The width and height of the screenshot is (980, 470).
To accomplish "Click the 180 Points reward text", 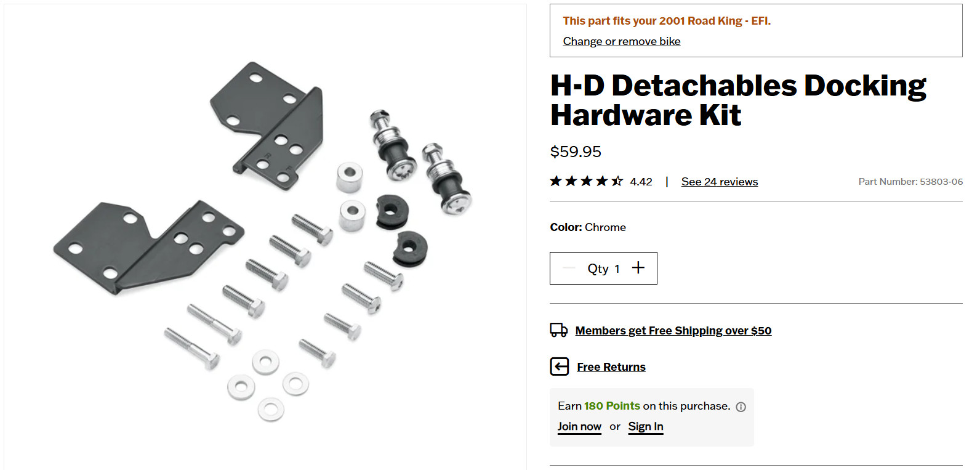I will pyautogui.click(x=612, y=406).
